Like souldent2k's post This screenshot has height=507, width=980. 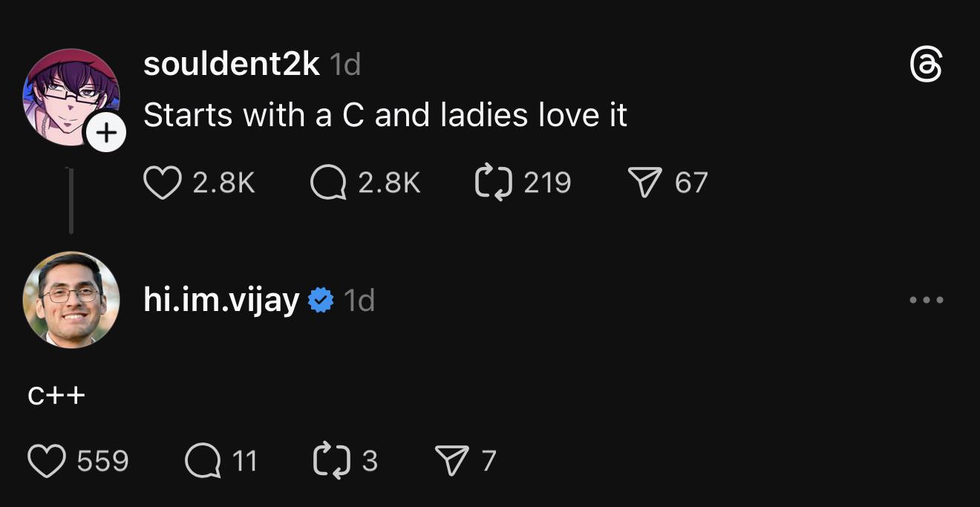pos(165,182)
